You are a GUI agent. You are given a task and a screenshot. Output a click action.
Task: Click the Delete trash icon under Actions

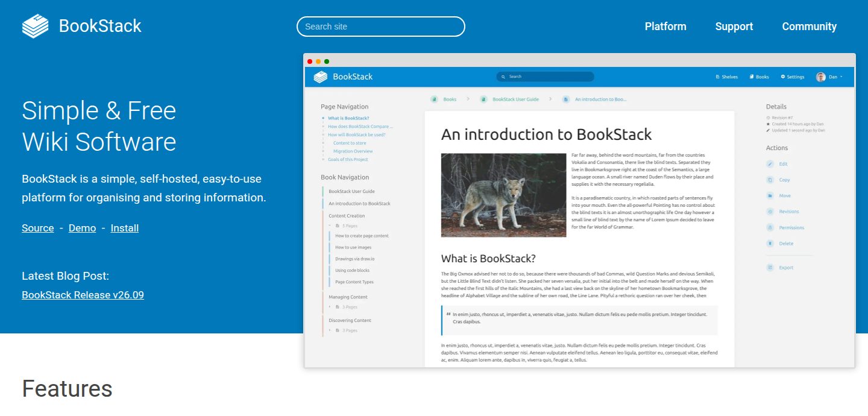click(770, 244)
